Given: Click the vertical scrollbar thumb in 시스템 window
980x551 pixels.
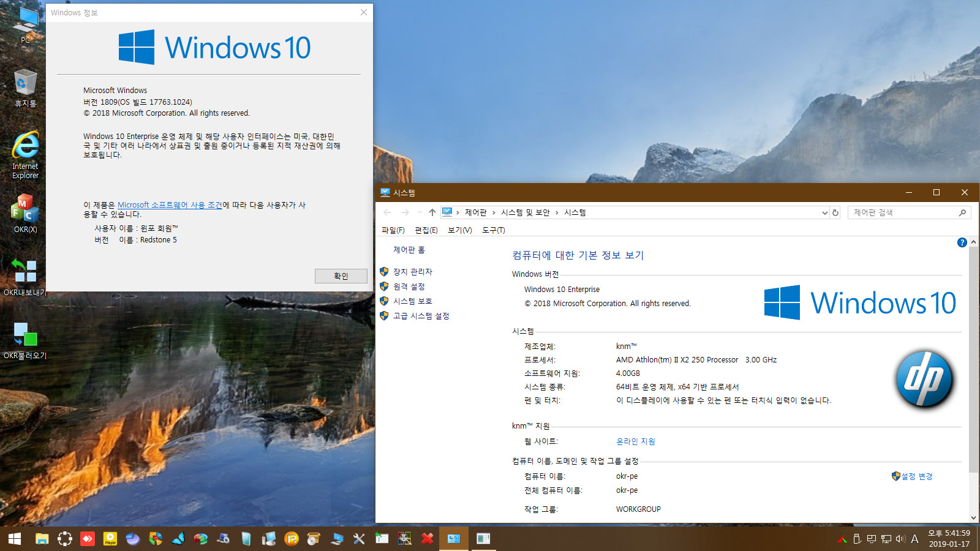Looking at the screenshot, I should point(973,360).
